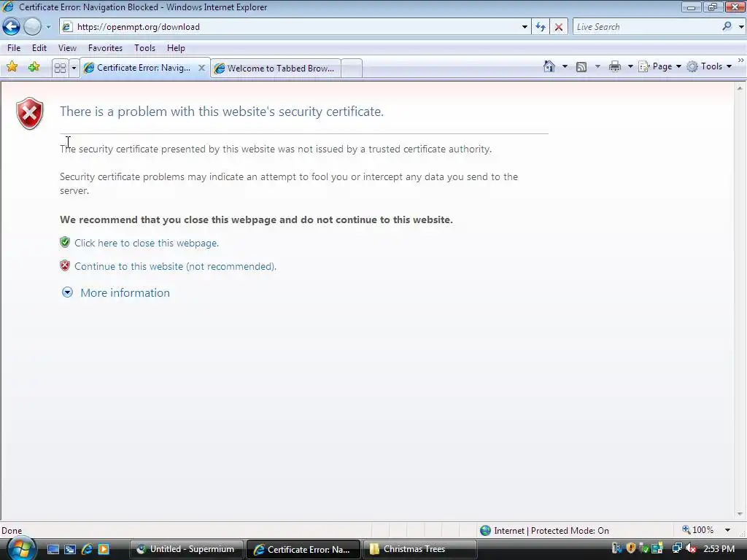
Task: Click the RSS Feeds toolbar icon
Action: point(581,66)
